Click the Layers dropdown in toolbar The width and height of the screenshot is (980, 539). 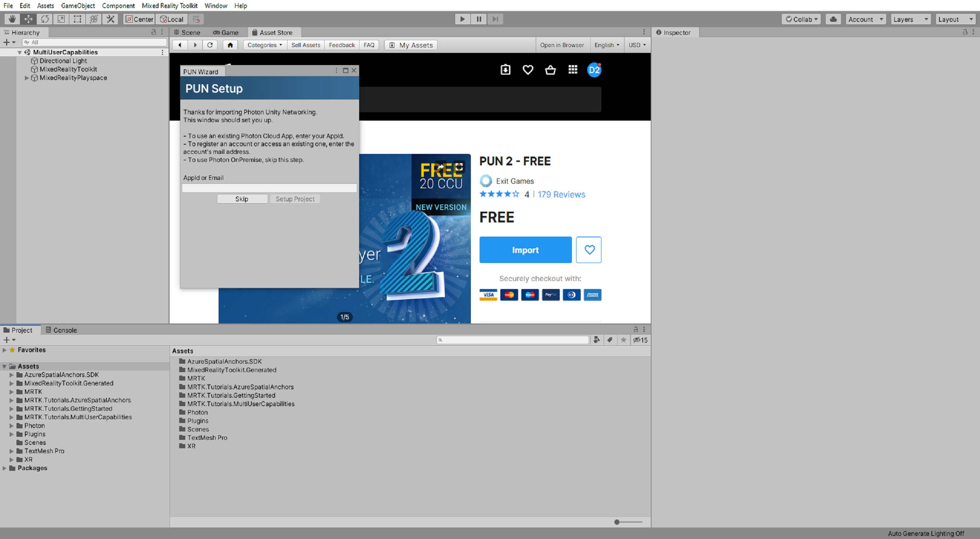pyautogui.click(x=910, y=19)
